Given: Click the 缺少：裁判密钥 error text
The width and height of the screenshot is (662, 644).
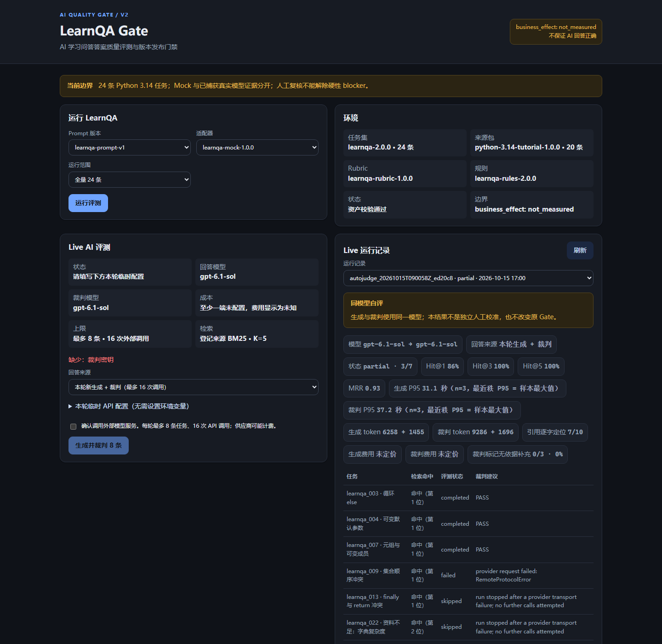Looking at the screenshot, I should coord(91,360).
